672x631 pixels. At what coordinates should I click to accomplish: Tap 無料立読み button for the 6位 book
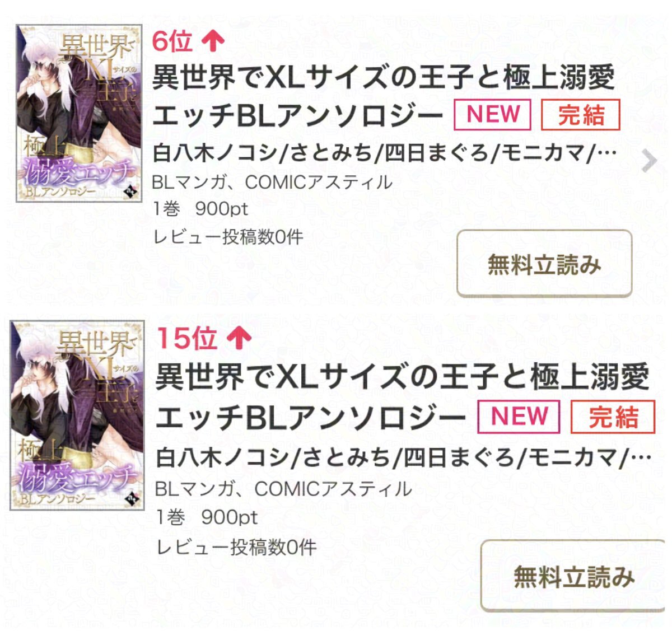coord(544,263)
